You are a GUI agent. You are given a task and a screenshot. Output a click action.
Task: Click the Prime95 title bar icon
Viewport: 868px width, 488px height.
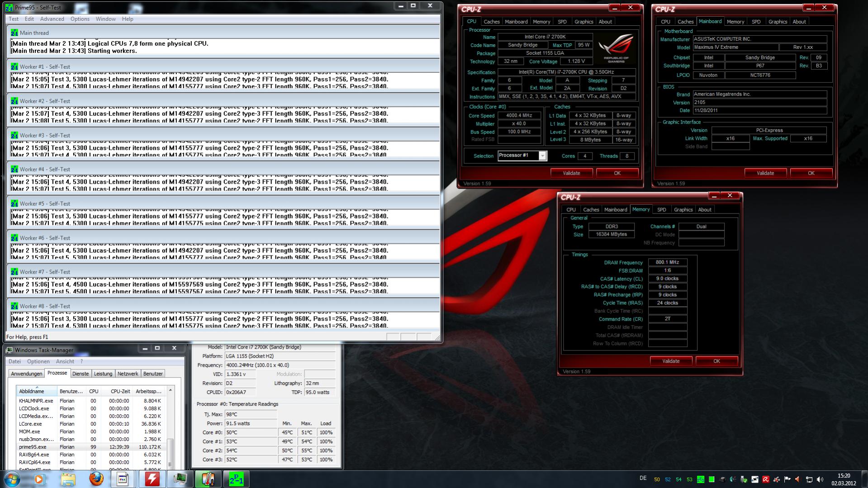(9, 7)
